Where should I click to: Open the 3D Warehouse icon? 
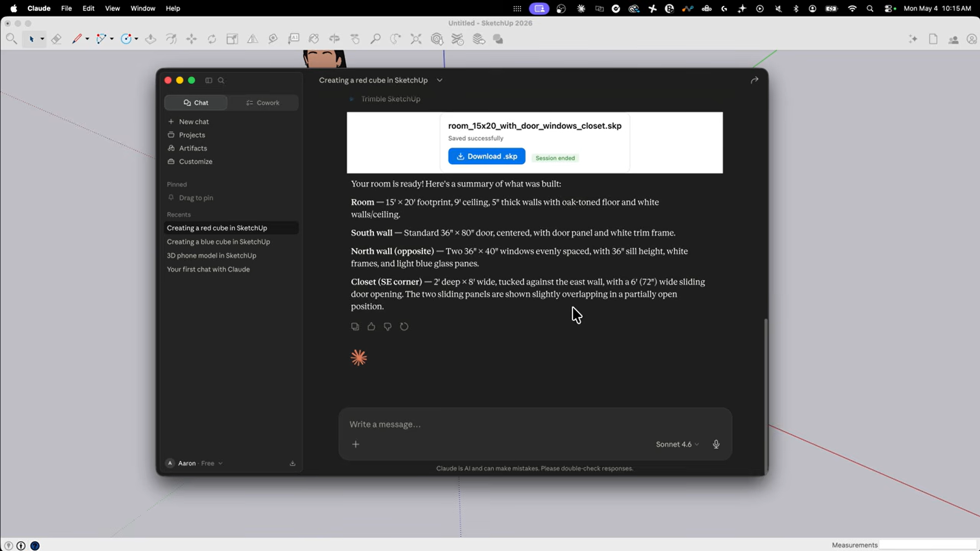pos(437,39)
